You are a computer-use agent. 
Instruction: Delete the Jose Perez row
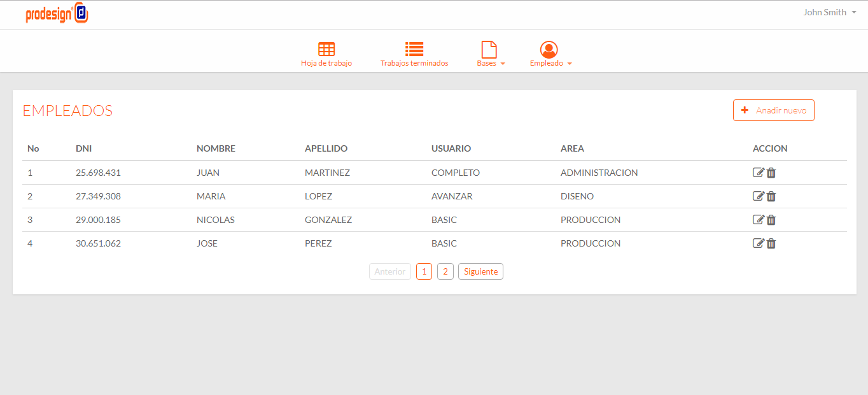pyautogui.click(x=771, y=243)
